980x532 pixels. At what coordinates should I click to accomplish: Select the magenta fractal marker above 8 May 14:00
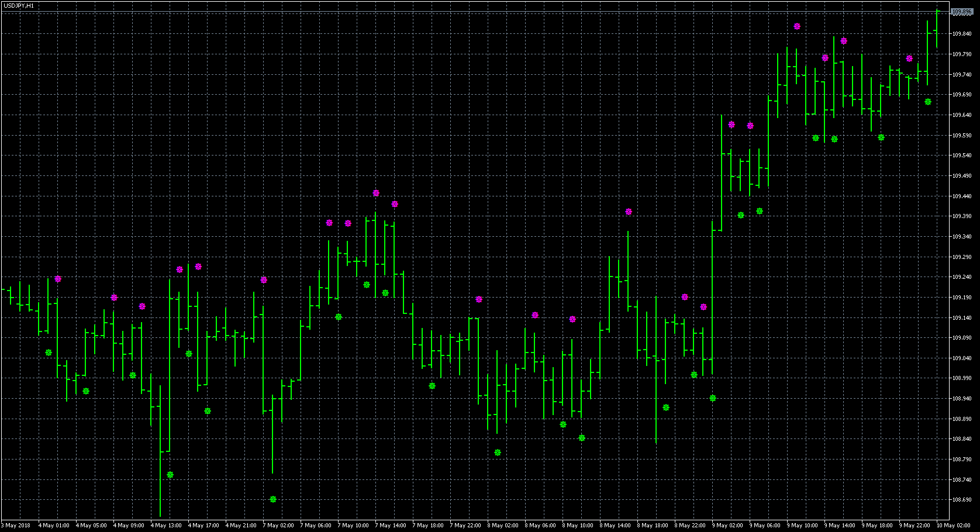click(x=629, y=212)
